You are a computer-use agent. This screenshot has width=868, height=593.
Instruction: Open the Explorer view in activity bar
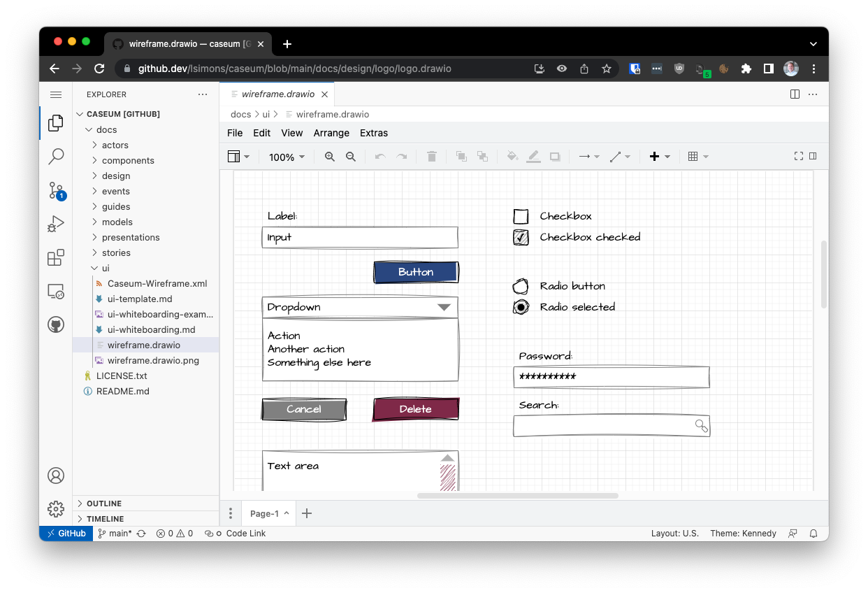click(x=56, y=123)
